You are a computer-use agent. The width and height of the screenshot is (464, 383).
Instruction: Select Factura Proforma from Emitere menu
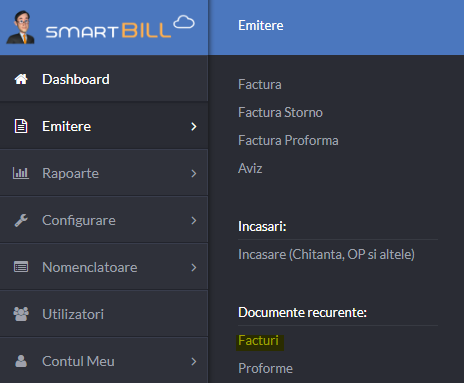coord(288,140)
